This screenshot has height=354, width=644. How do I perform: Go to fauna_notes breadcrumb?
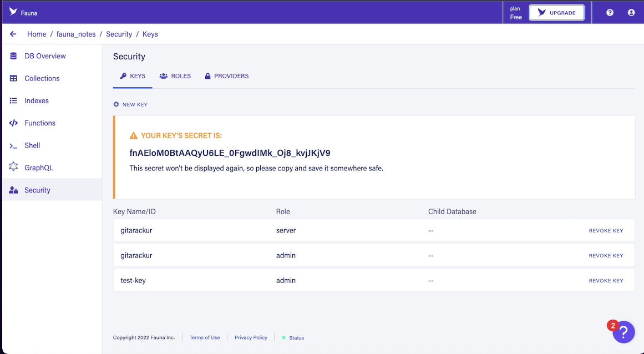(x=76, y=34)
